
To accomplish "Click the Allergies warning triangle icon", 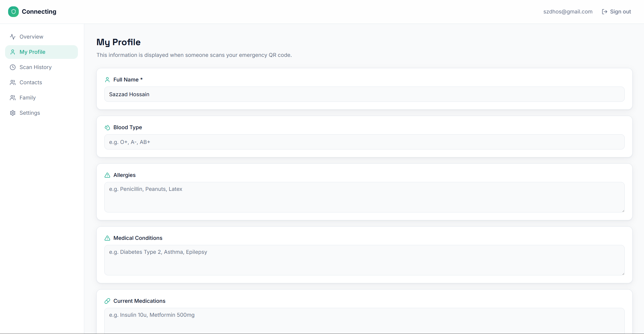I will 107,175.
